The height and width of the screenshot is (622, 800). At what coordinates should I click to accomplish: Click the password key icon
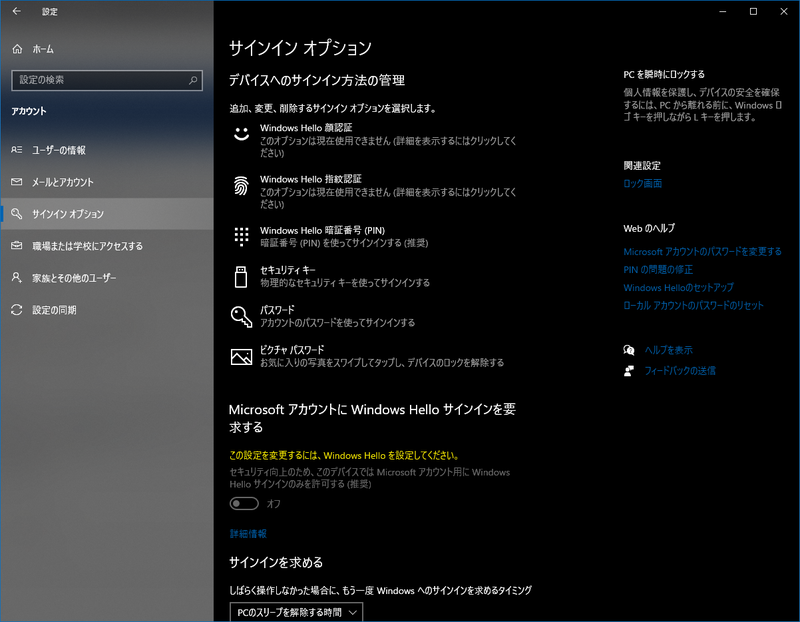(240, 316)
